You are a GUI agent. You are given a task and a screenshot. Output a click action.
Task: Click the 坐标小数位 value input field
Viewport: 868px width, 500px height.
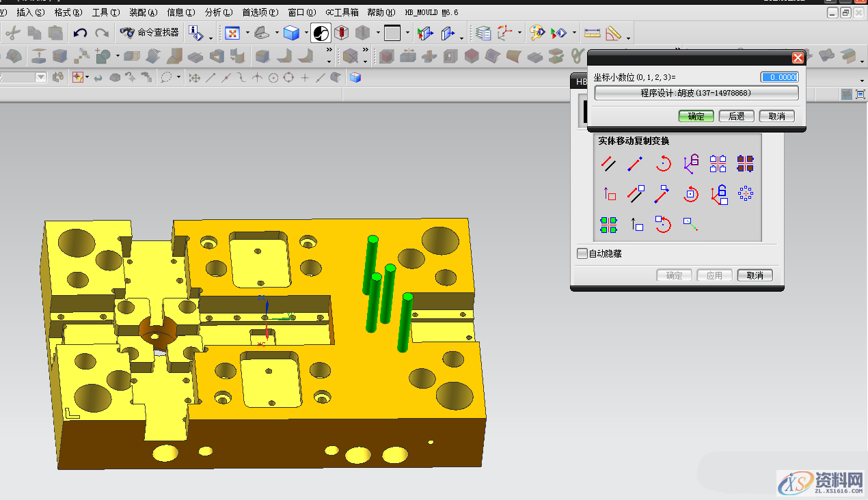point(779,77)
